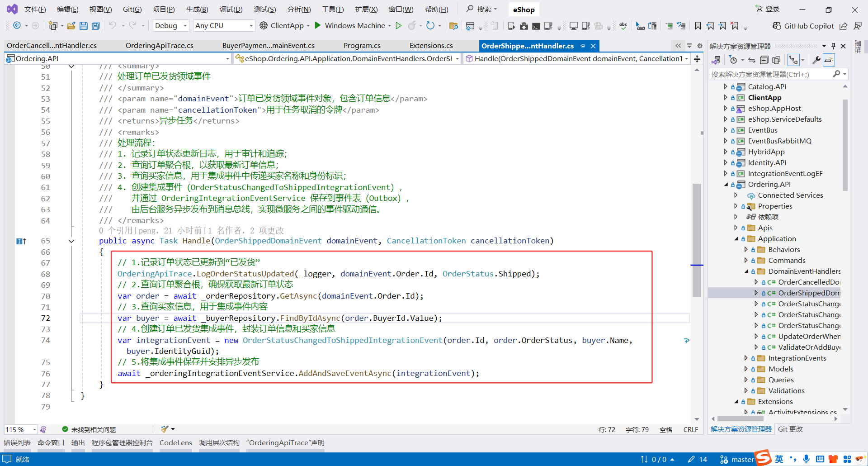
Task: Click Collapse All in Solution Explorer toolbar
Action: click(764, 60)
